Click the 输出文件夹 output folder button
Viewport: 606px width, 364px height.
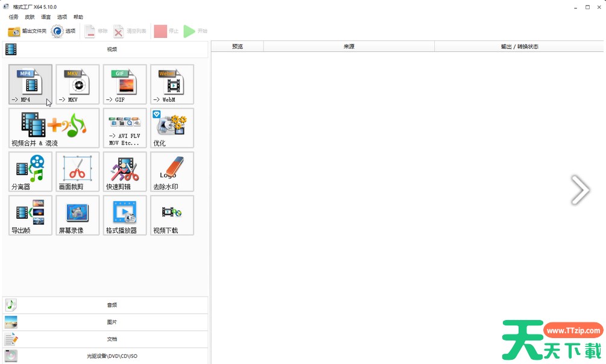coord(27,31)
